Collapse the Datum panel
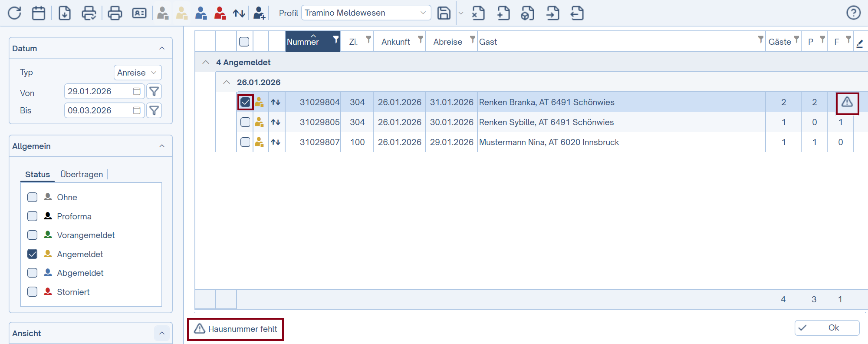The width and height of the screenshot is (868, 344). [x=162, y=48]
